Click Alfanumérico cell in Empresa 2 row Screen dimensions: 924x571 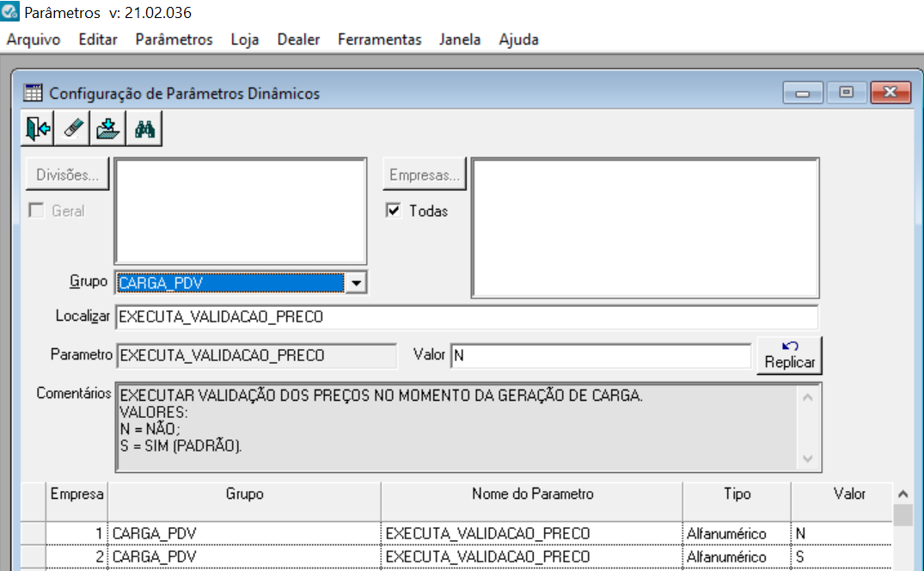coord(737,557)
